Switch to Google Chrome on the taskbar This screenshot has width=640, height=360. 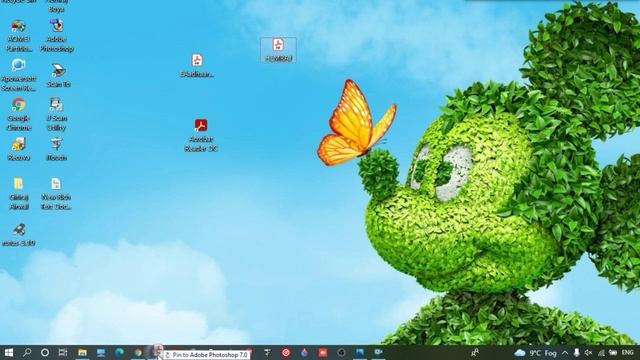click(x=138, y=352)
